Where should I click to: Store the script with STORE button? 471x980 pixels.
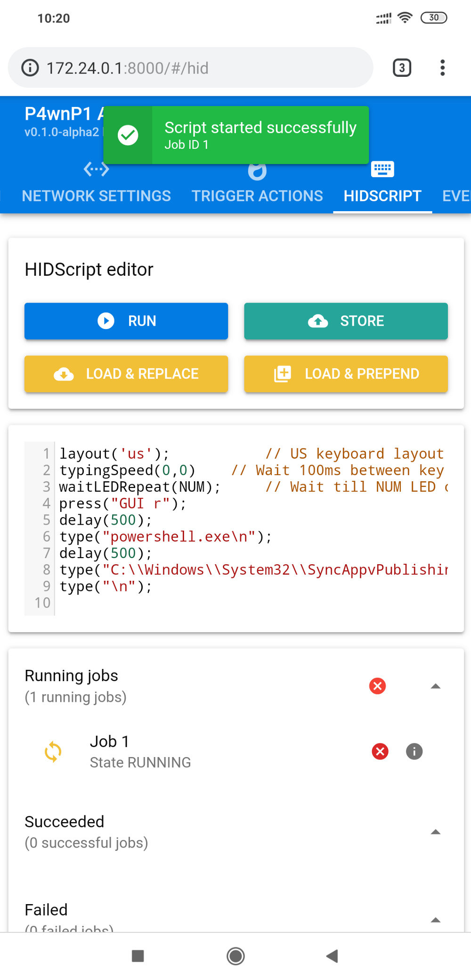pos(346,321)
